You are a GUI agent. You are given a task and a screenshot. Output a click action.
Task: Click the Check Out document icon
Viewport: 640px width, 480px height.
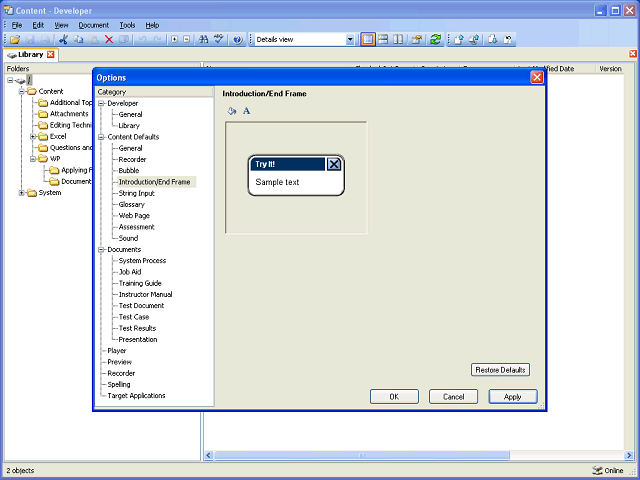tap(493, 40)
